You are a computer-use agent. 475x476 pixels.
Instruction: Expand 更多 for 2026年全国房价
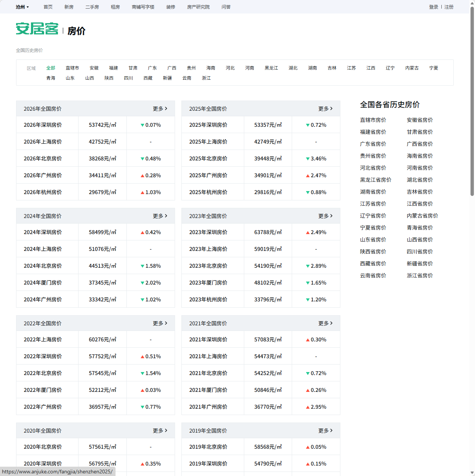[x=160, y=109]
